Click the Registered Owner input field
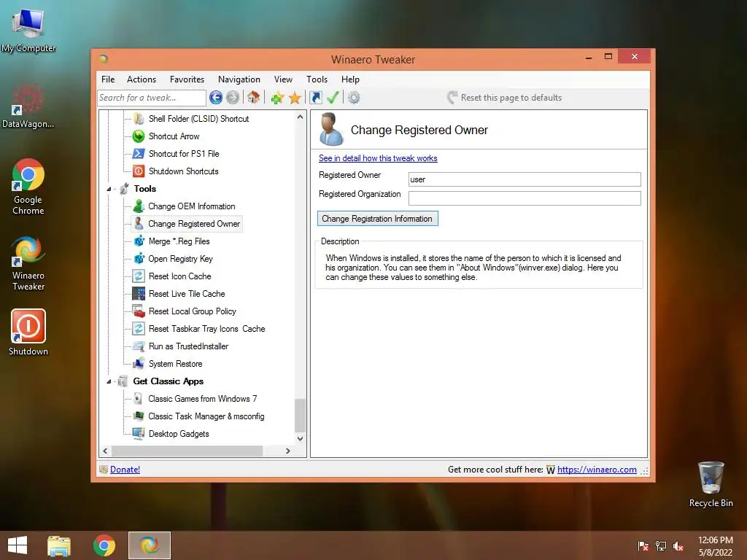Viewport: 747px width, 560px height. tap(525, 179)
